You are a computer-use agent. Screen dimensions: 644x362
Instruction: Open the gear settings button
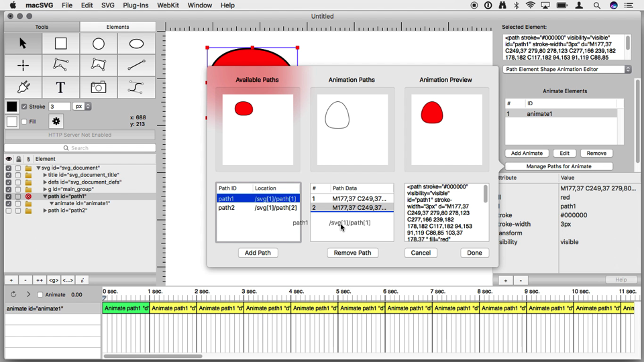point(56,121)
